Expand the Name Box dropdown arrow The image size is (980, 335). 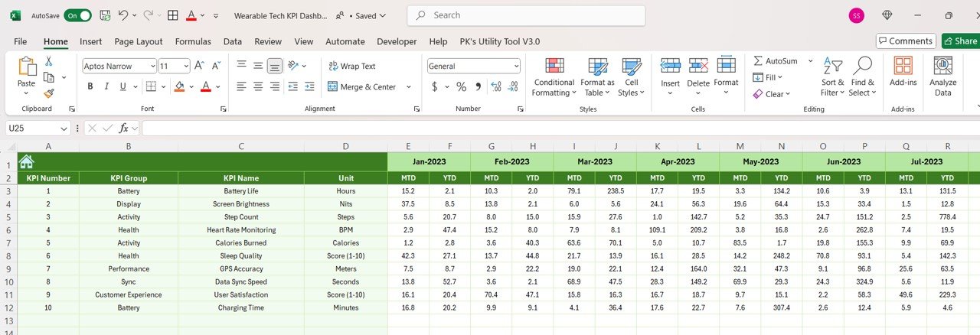point(64,128)
